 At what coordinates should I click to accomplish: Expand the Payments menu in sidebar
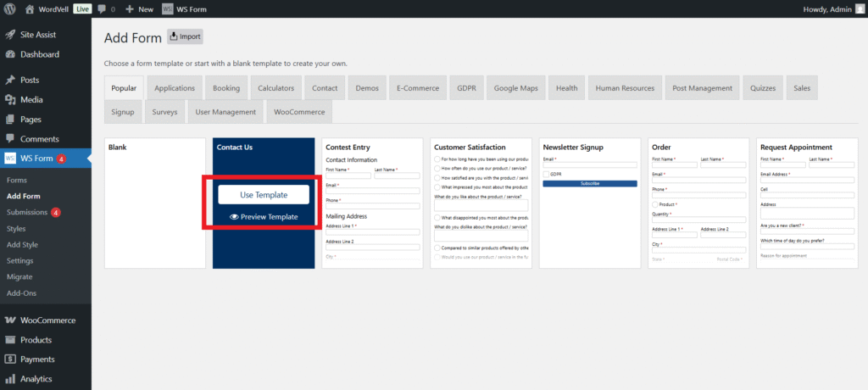pyautogui.click(x=36, y=359)
